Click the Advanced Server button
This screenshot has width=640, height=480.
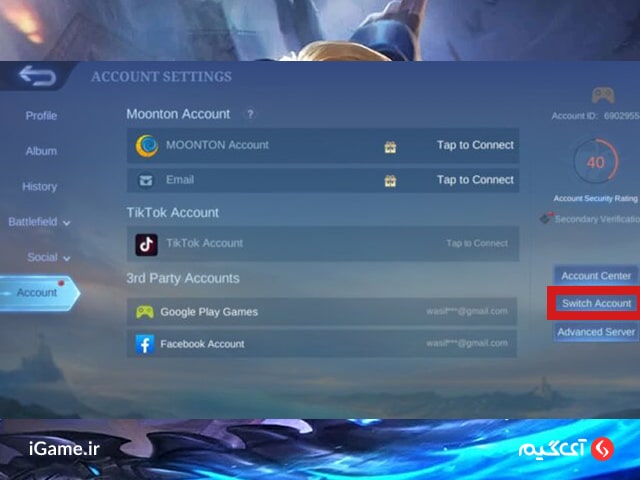596,332
